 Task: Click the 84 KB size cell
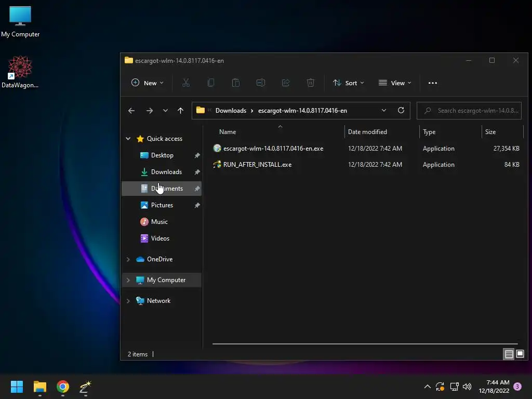tap(512, 165)
